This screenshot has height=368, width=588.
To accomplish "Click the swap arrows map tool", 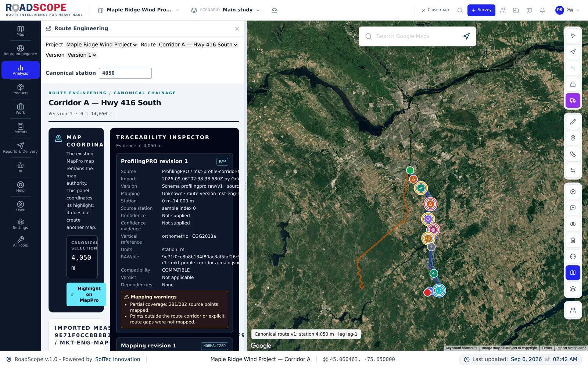I will click(573, 170).
